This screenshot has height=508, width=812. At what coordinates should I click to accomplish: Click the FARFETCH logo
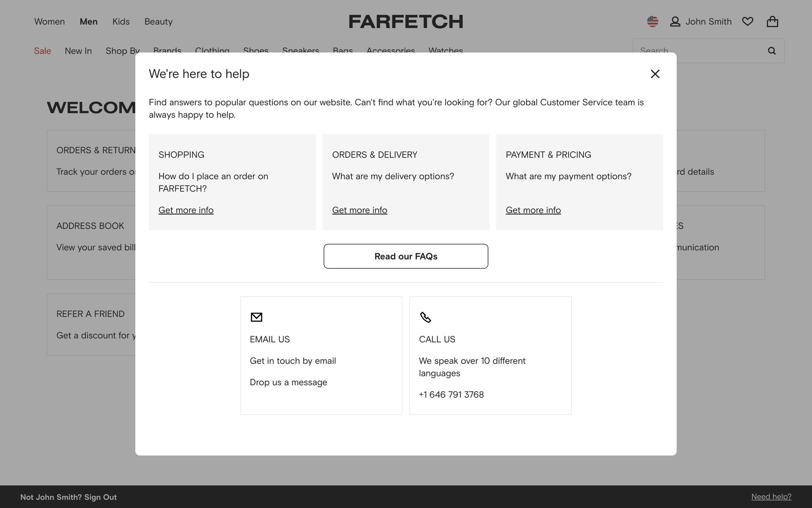tap(406, 22)
